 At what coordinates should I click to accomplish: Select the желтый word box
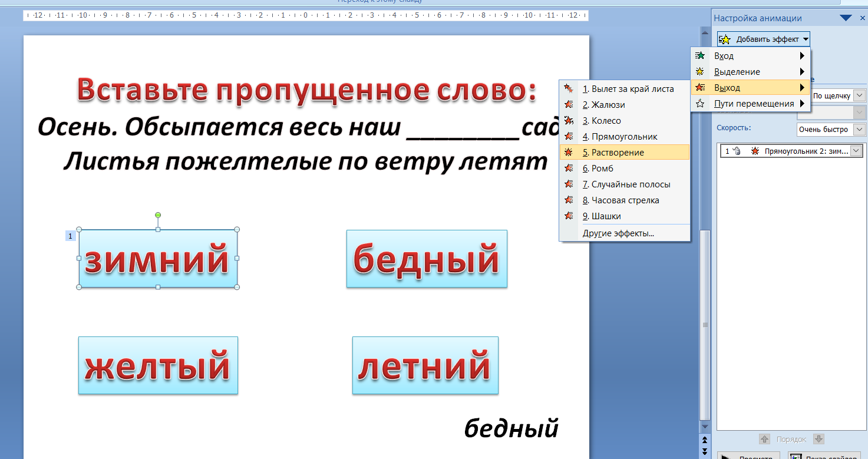coord(158,365)
